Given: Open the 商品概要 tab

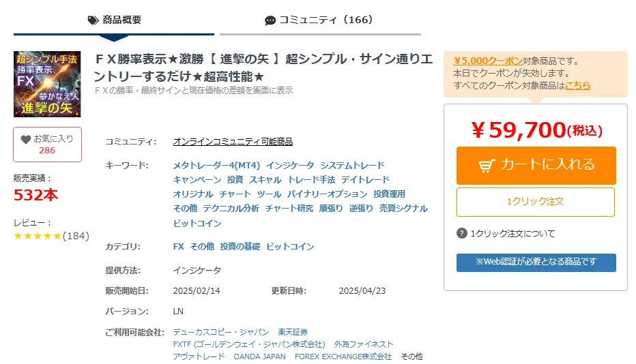Looking at the screenshot, I should click(x=114, y=20).
